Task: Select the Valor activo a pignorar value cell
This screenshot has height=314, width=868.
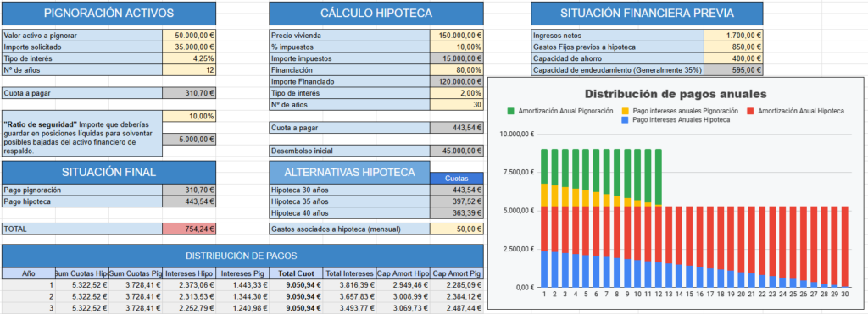Action: [x=189, y=36]
